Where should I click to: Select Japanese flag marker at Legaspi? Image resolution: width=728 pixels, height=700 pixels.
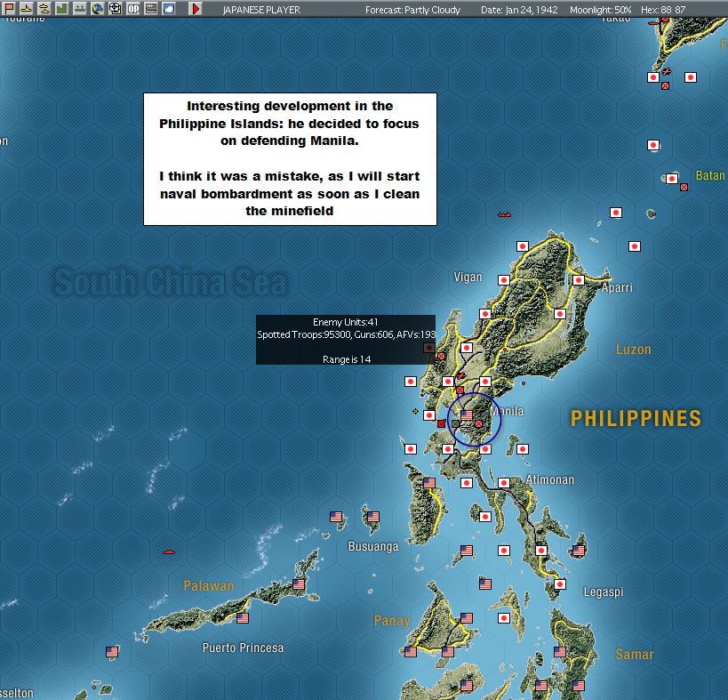click(x=560, y=584)
